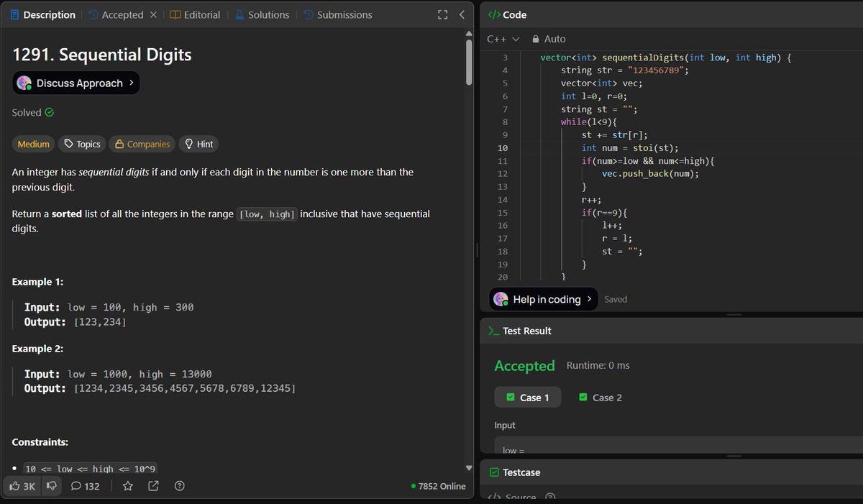The image size is (863, 504).
Task: Open the Editorial tab
Action: (x=195, y=14)
